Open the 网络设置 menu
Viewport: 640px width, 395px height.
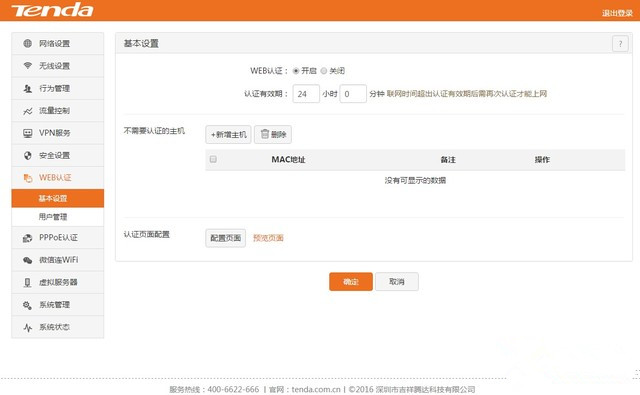58,43
